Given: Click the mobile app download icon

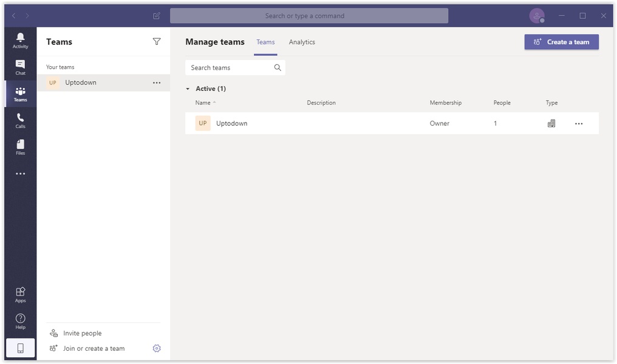Looking at the screenshot, I should click(x=20, y=348).
